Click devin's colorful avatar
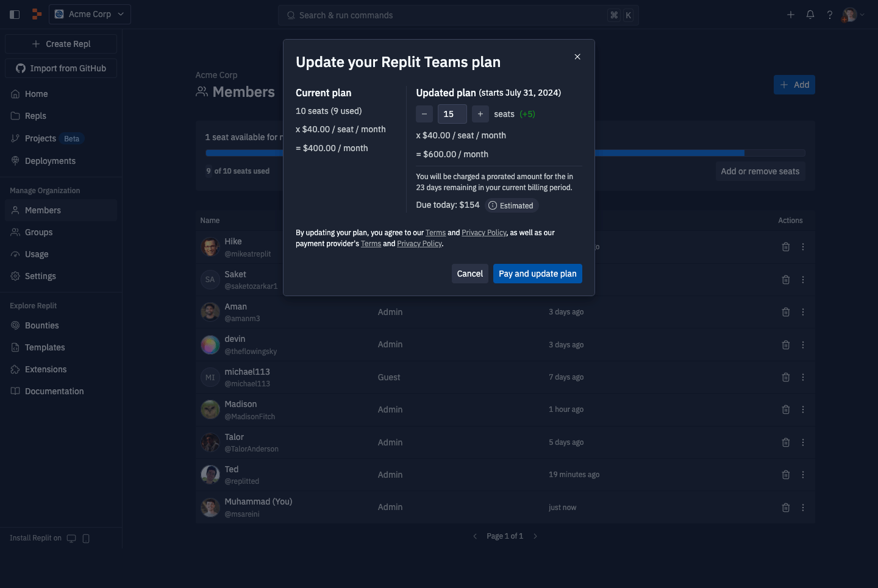 (210, 345)
